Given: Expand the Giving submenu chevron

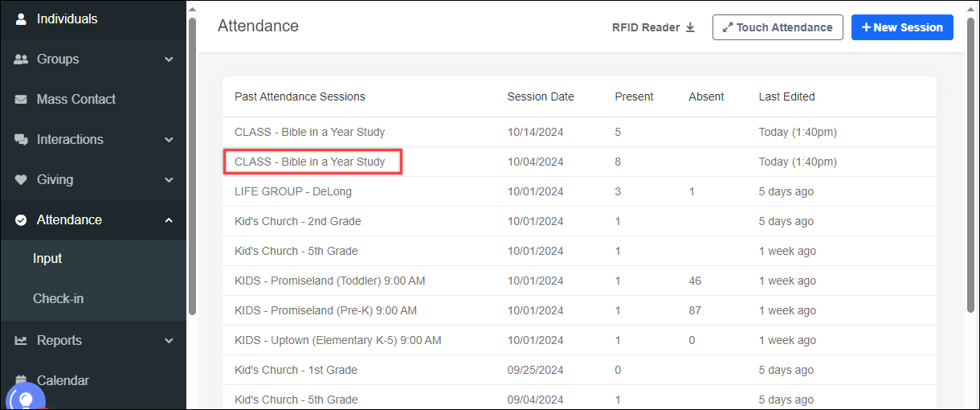Looking at the screenshot, I should (169, 179).
